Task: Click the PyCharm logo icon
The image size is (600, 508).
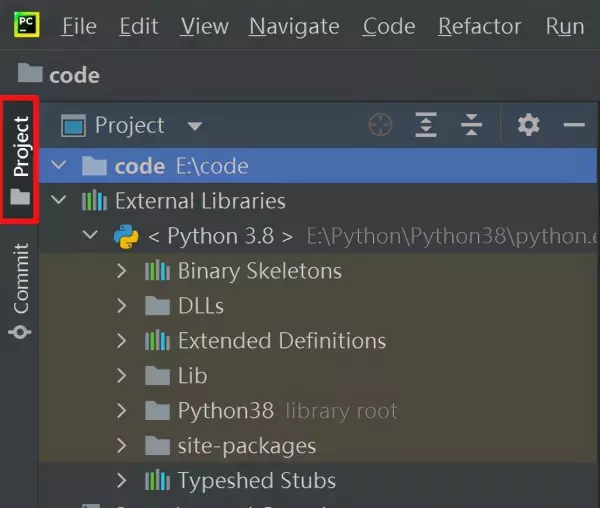Action: coord(26,24)
